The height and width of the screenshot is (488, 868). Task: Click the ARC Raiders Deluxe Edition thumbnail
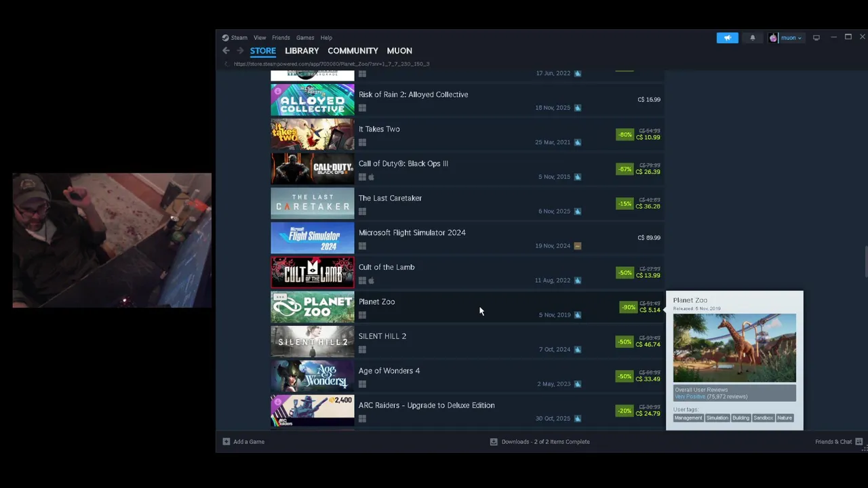[x=312, y=411]
